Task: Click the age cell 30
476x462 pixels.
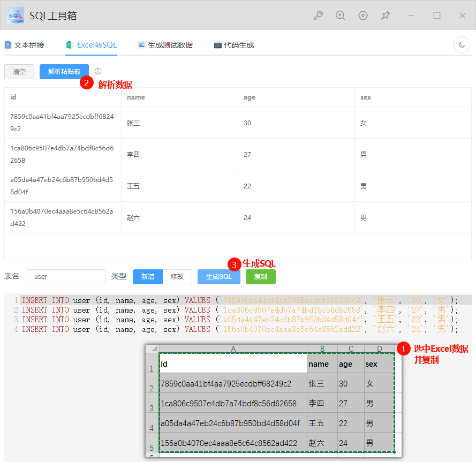Action: [296, 123]
